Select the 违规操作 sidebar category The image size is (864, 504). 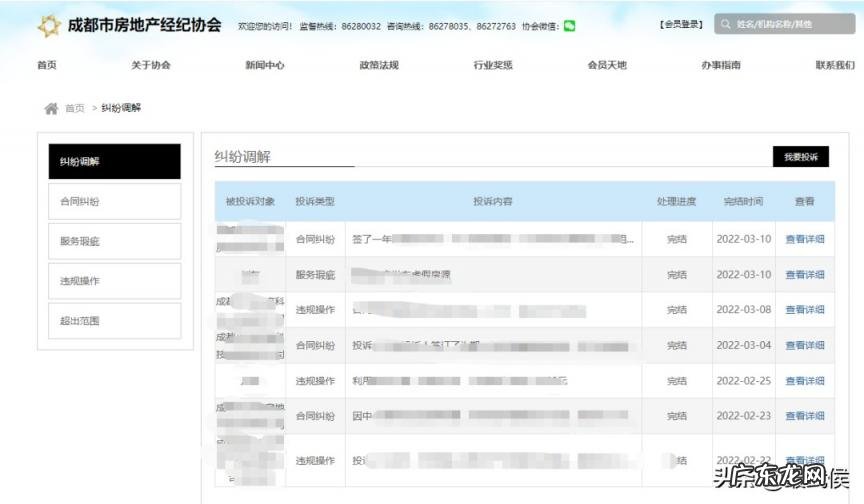point(115,281)
